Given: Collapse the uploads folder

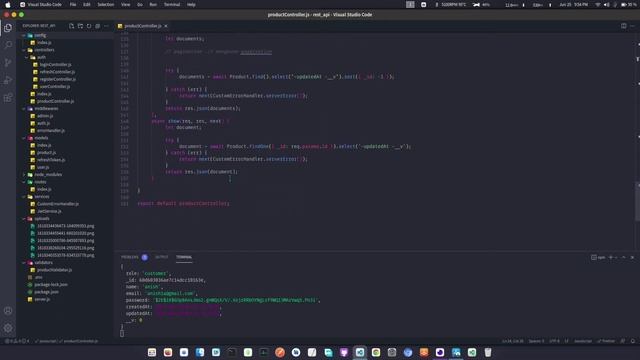Looking at the screenshot, I should pyautogui.click(x=42, y=218).
